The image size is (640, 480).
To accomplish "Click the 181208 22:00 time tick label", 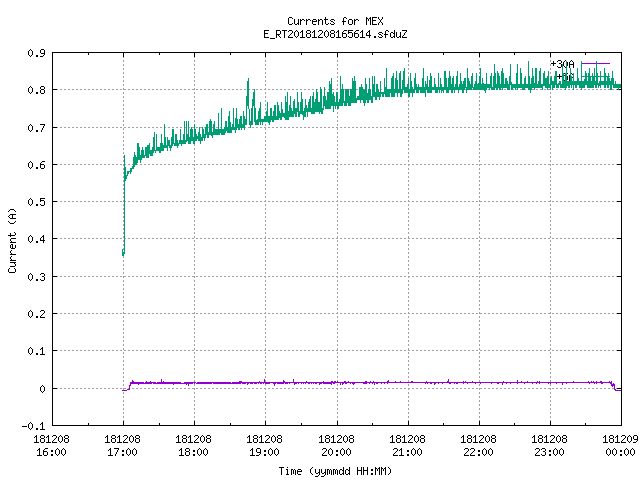I will tap(478, 446).
